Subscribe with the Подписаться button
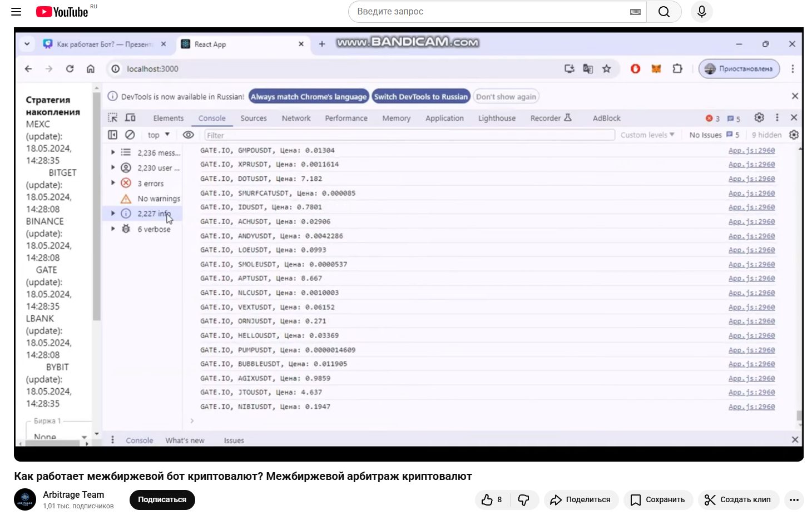Screen dimensions: 812x515 (x=162, y=500)
